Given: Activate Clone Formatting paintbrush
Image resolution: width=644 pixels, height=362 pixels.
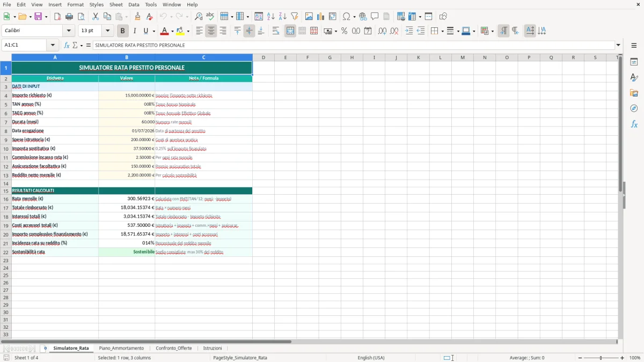Looking at the screenshot, I should 138,17.
